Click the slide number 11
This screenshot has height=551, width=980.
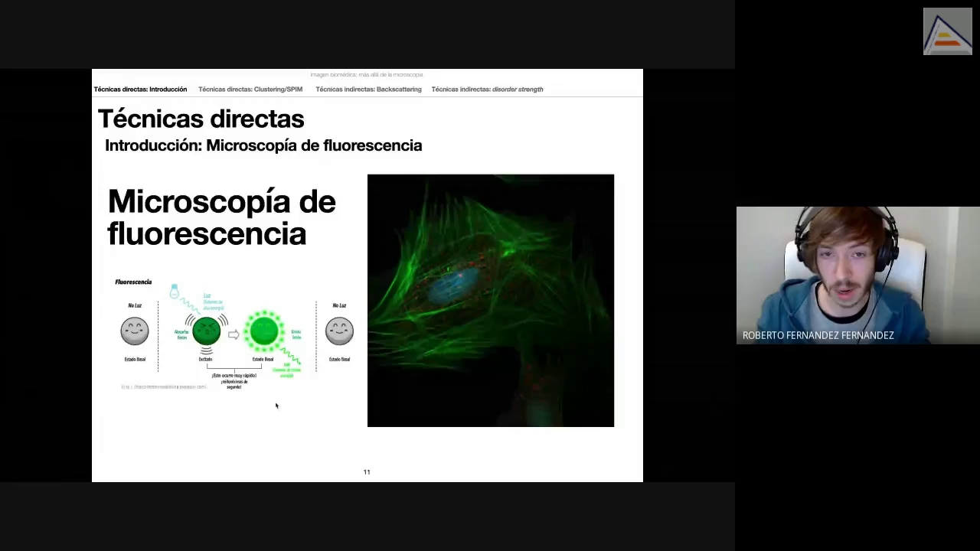tap(367, 472)
